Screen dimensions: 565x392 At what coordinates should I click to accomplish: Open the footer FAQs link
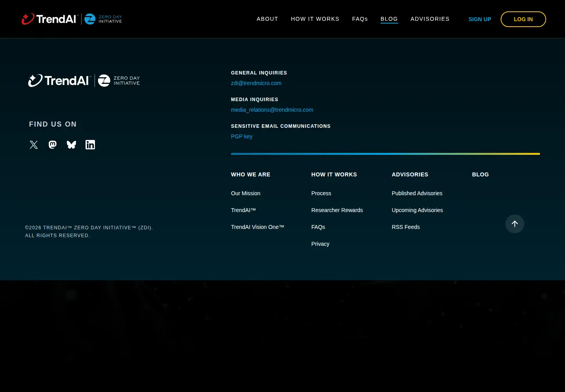pos(318,227)
